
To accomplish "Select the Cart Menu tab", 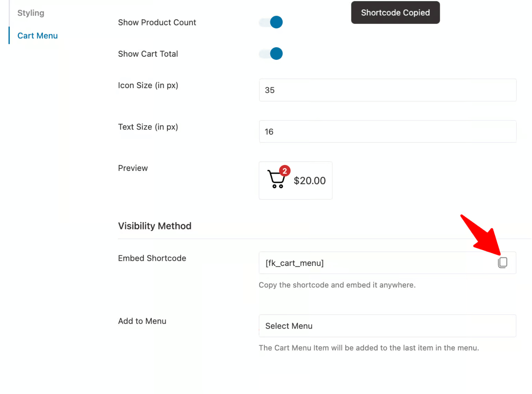I will click(x=37, y=35).
